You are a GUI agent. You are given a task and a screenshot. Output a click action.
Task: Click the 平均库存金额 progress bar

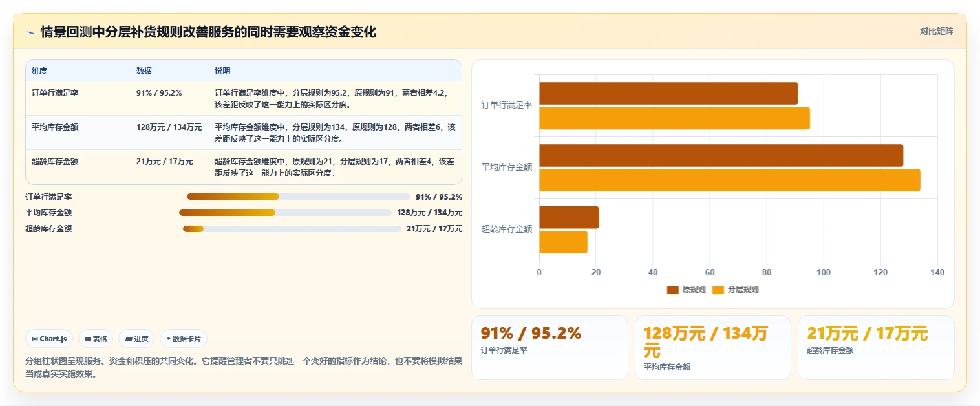[285, 213]
